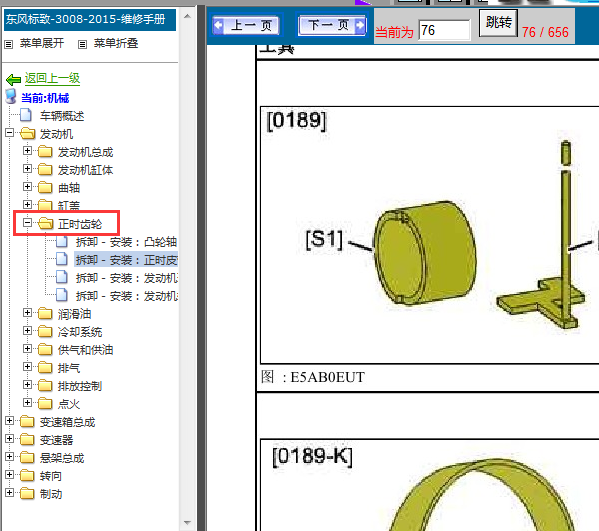Expand the 曲轴 node
This screenshot has height=531, width=599.
pos(27,187)
